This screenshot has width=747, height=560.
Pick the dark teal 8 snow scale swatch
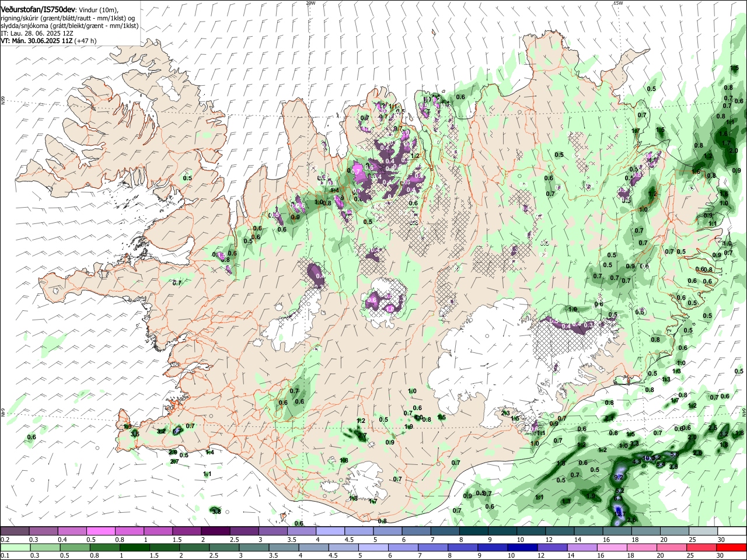coord(473,531)
